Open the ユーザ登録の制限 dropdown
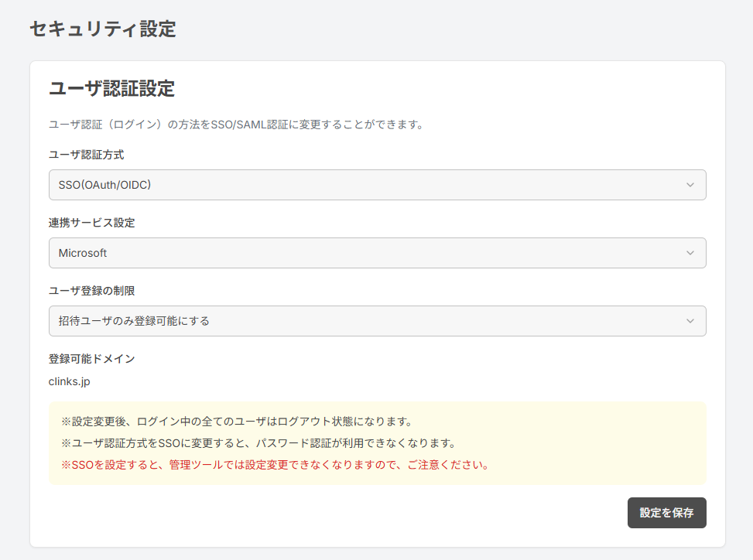753x560 pixels. click(x=377, y=321)
